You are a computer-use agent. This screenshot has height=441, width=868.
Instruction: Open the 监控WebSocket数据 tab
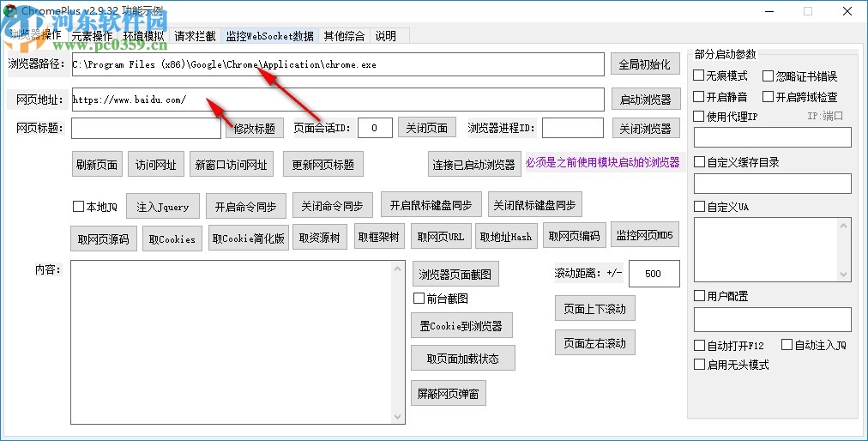[269, 36]
